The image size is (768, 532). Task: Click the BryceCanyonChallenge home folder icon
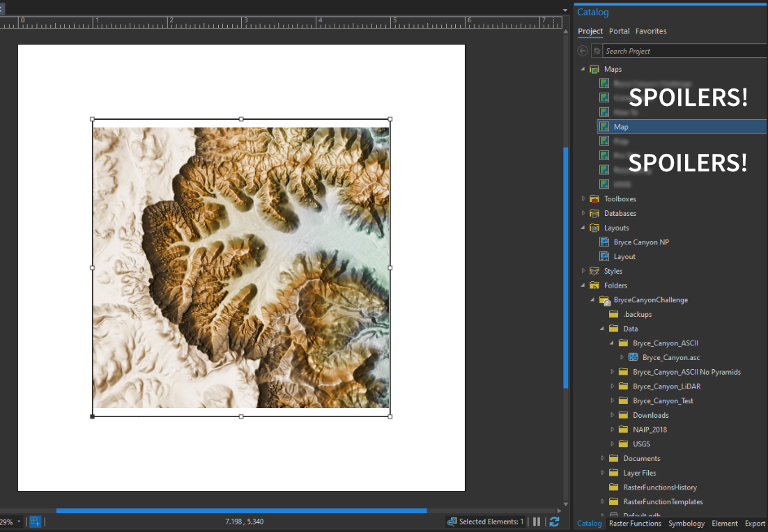click(604, 300)
